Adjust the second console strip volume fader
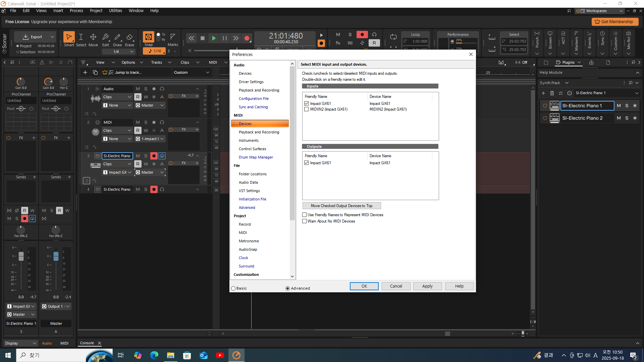This screenshot has height=362, width=644. click(x=56, y=256)
